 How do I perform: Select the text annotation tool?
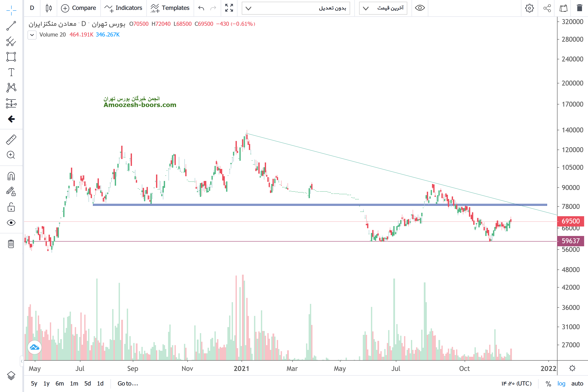tap(11, 72)
